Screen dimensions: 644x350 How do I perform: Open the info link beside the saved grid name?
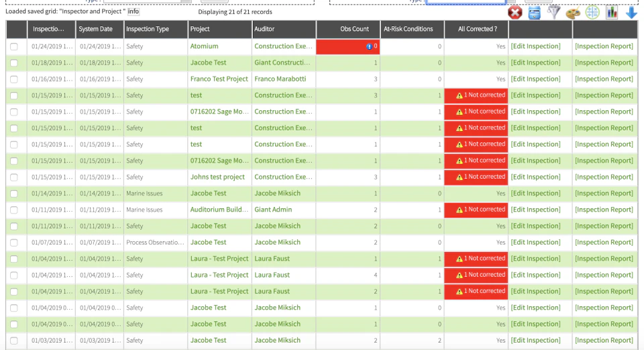(x=133, y=11)
